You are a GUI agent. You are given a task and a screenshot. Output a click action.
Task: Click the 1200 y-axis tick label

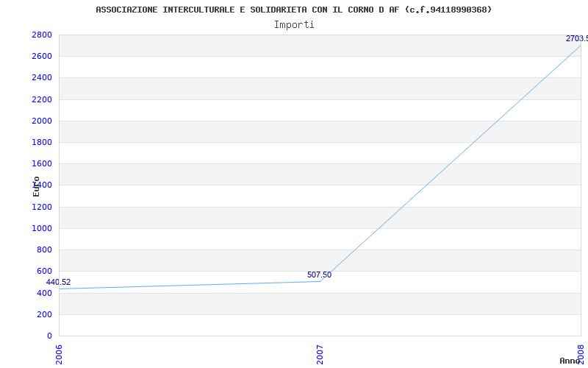pos(42,207)
